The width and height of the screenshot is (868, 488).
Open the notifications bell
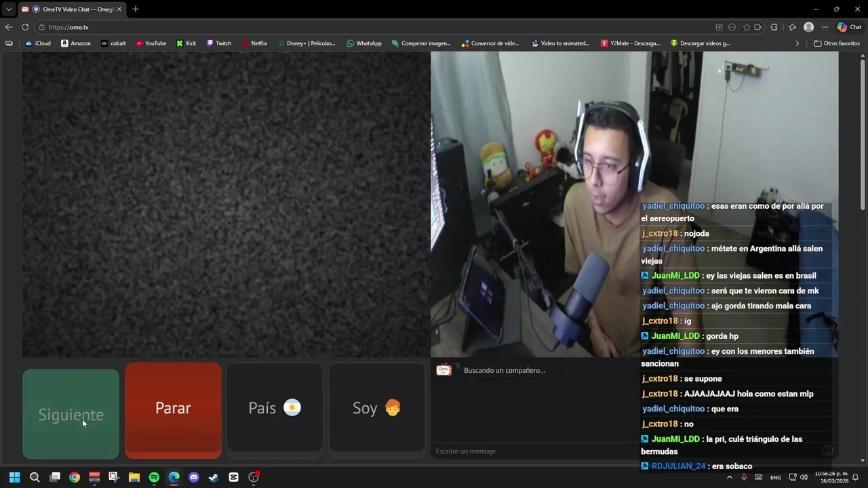click(x=856, y=477)
